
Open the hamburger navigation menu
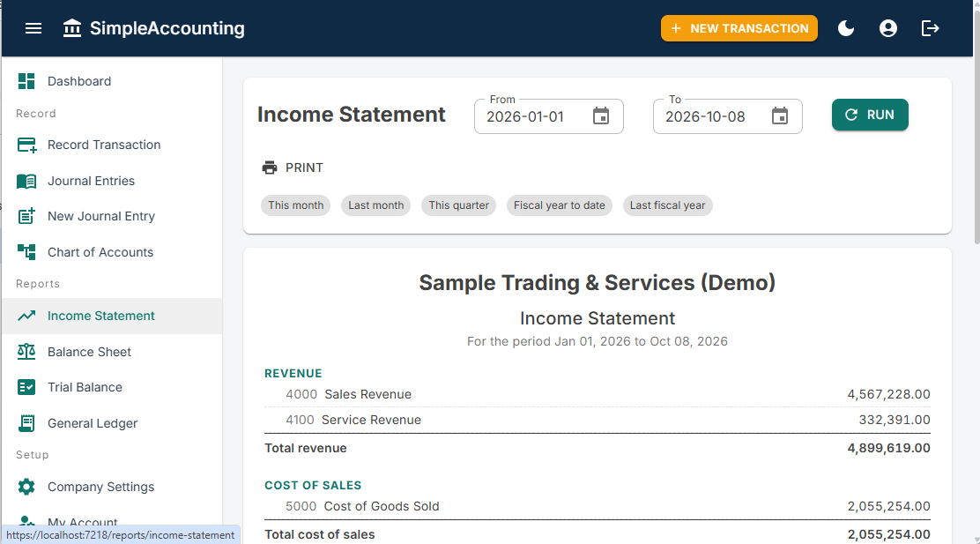tap(33, 28)
